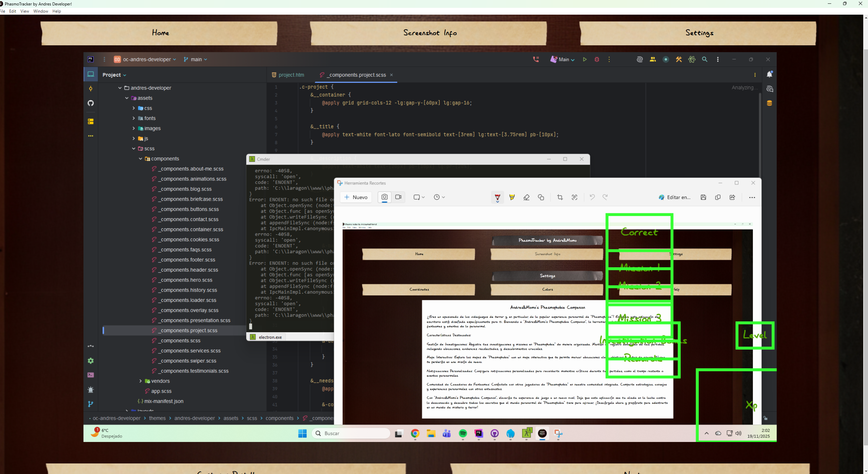This screenshot has width=868, height=474.
Task: Click the crop image icon
Action: (x=560, y=197)
